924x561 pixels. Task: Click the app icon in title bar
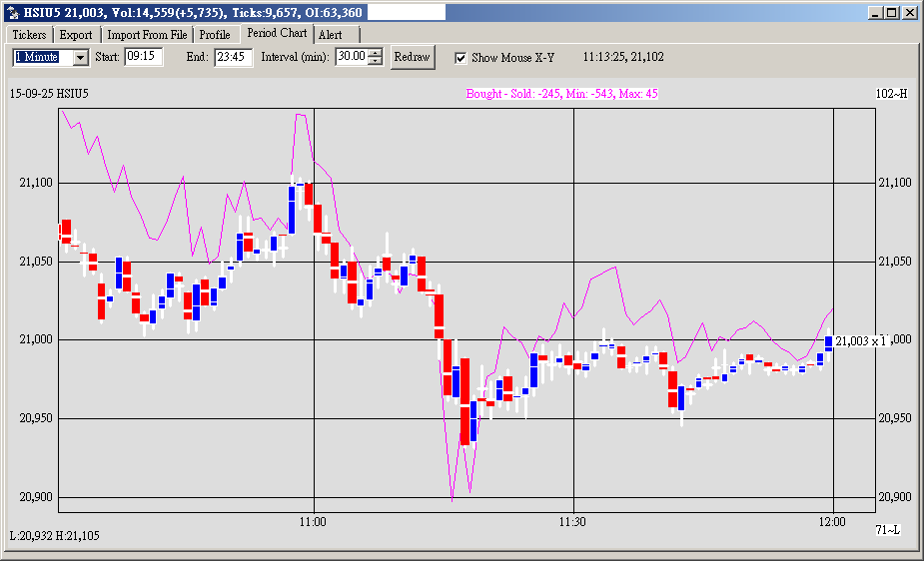click(13, 12)
